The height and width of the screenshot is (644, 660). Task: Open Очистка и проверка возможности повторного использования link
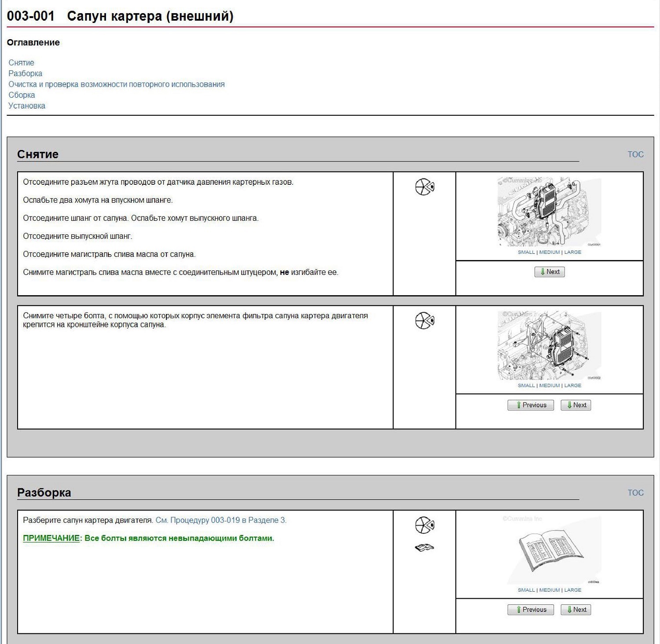click(117, 84)
